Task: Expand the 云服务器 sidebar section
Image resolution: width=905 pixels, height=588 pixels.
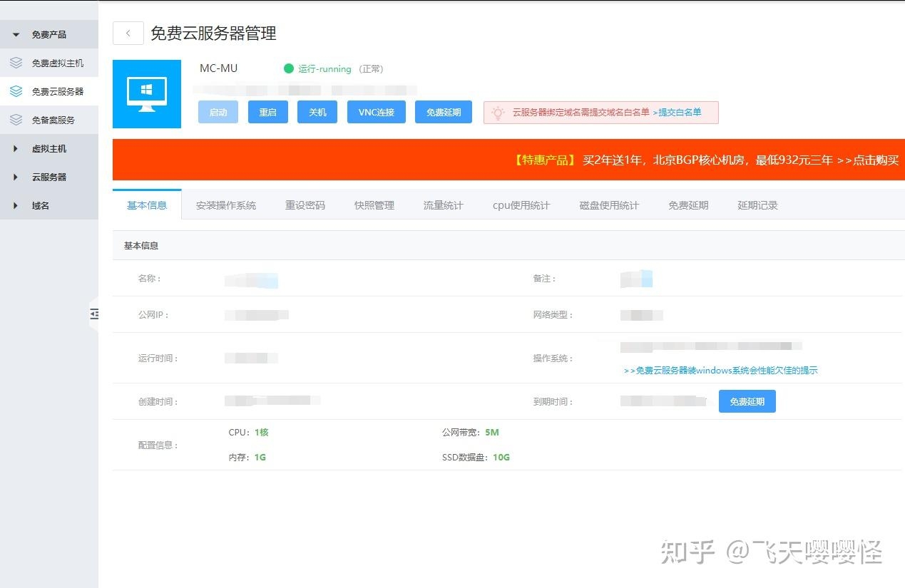Action: (14, 177)
